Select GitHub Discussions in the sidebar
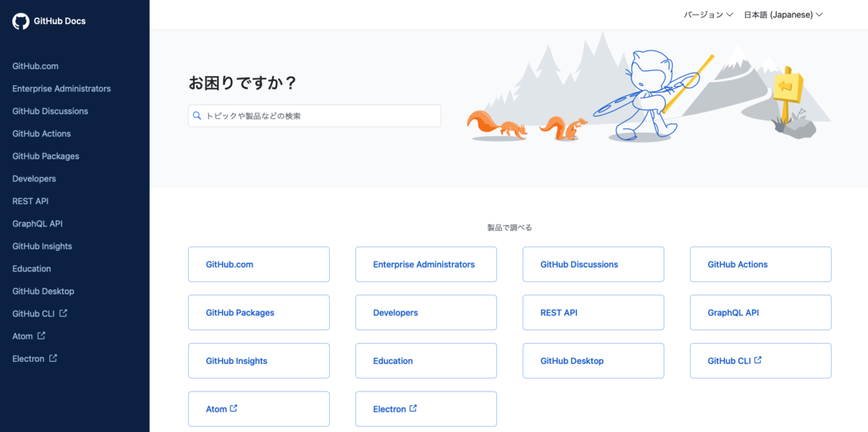This screenshot has width=868, height=432. coord(50,111)
